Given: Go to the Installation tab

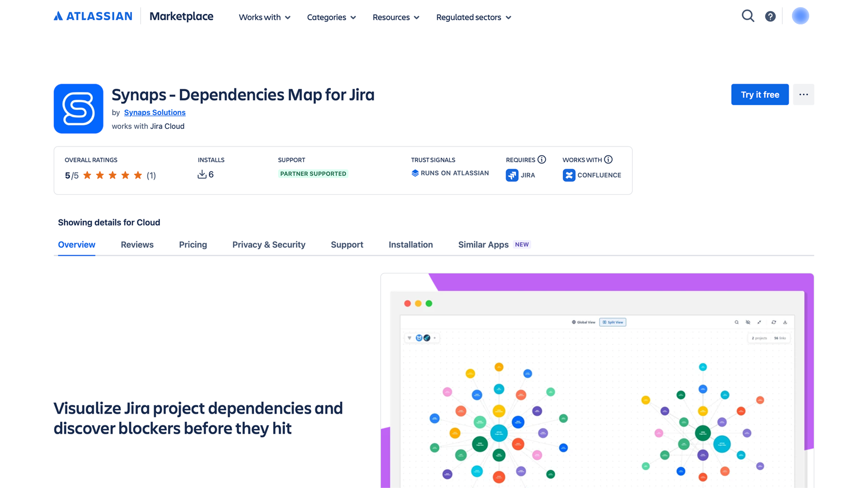Looking at the screenshot, I should [410, 244].
